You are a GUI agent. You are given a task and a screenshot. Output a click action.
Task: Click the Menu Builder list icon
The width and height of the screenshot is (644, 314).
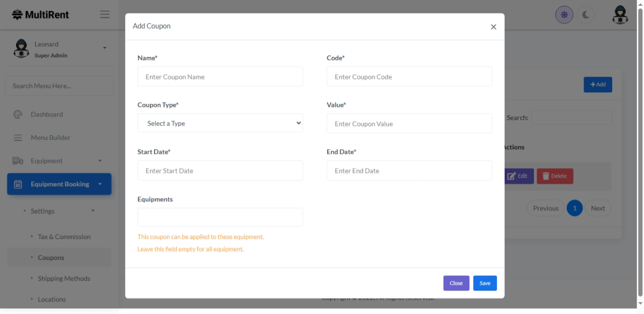18,138
